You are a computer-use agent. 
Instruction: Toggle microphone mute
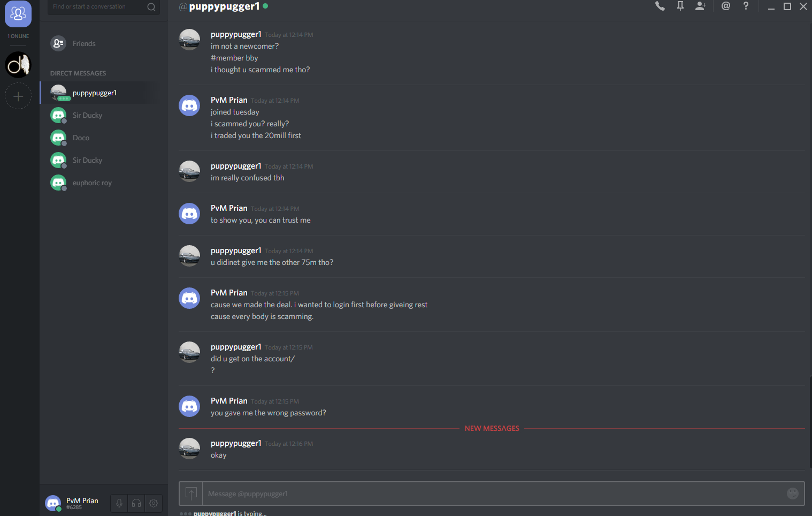point(119,503)
